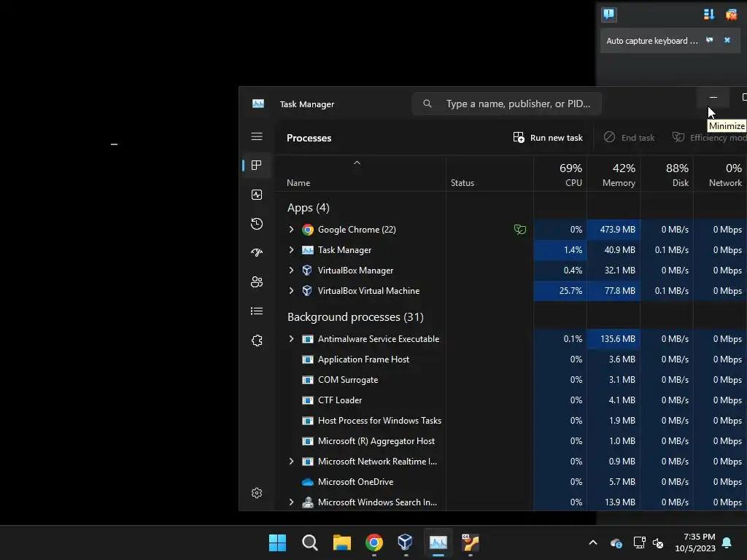Click the Efficiency mode button
The image size is (747, 560).
(x=709, y=138)
